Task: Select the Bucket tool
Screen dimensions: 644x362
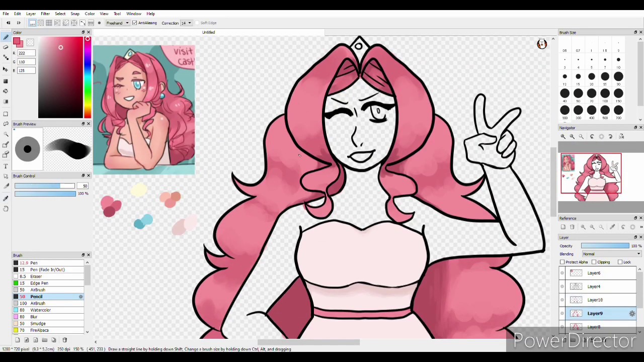Action: click(x=6, y=91)
